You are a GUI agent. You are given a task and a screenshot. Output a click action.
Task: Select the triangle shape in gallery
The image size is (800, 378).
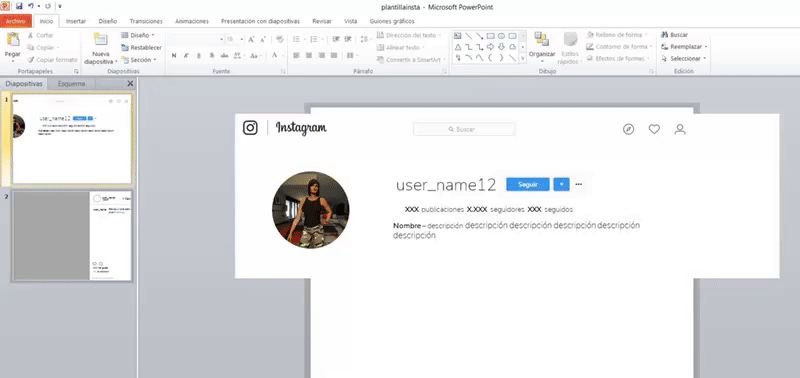[x=458, y=47]
